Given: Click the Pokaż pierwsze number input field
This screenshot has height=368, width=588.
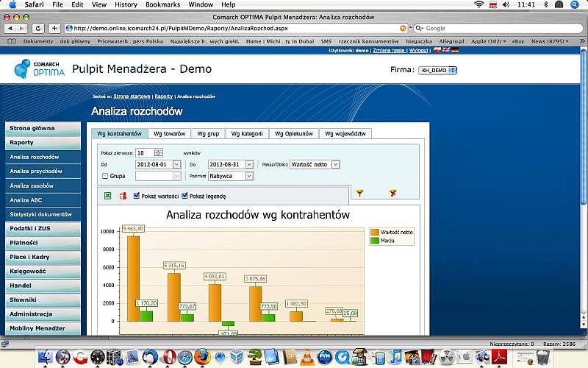Looking at the screenshot, I should [x=143, y=152].
